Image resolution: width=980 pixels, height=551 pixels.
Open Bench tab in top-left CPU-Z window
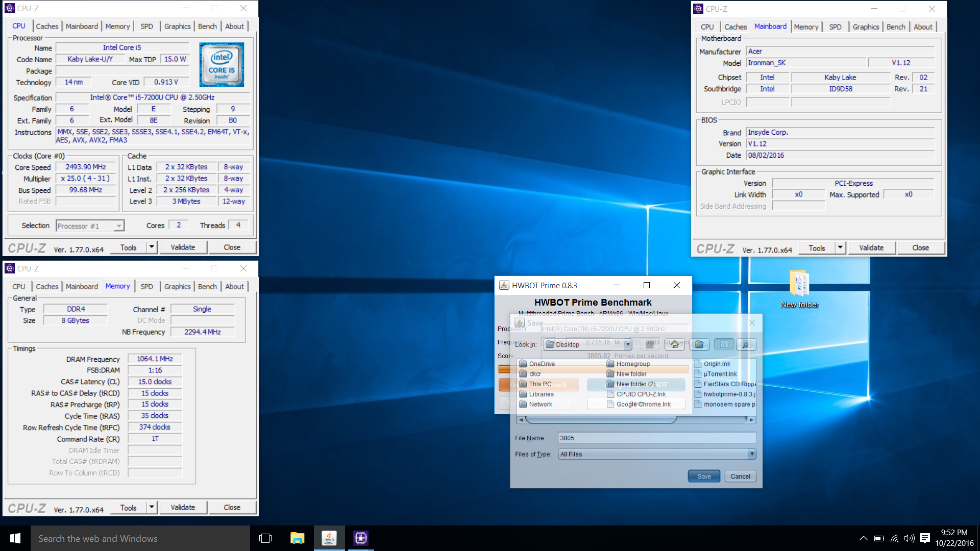coord(207,27)
